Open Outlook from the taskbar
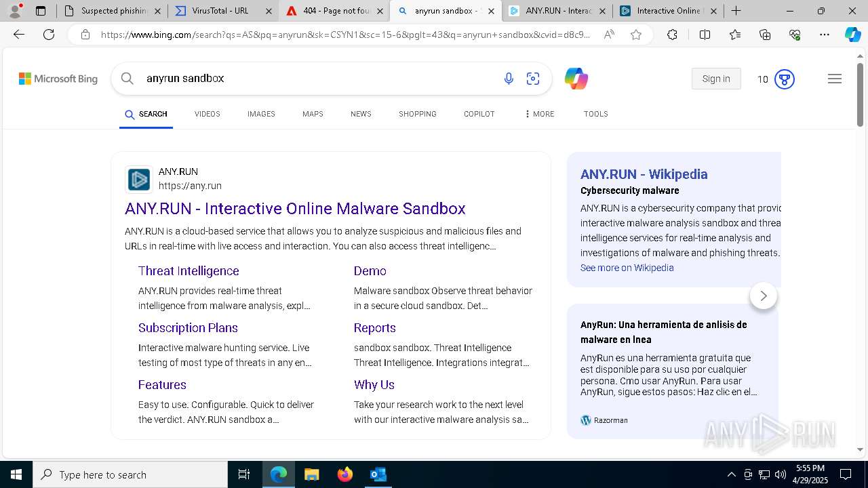868x488 pixels. click(378, 474)
